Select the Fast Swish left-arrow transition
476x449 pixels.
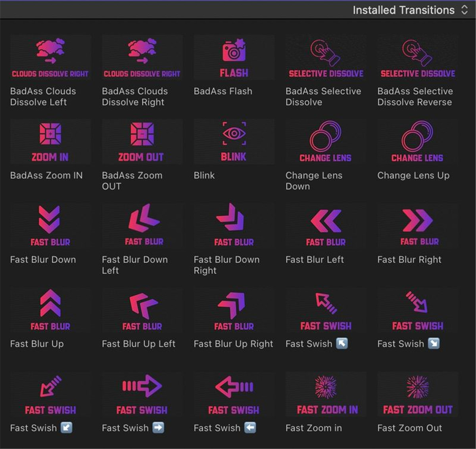tap(234, 394)
